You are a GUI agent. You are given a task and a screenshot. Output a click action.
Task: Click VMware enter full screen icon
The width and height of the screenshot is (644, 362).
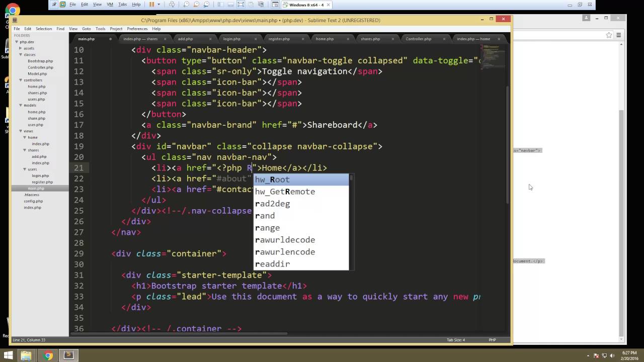pyautogui.click(x=241, y=5)
